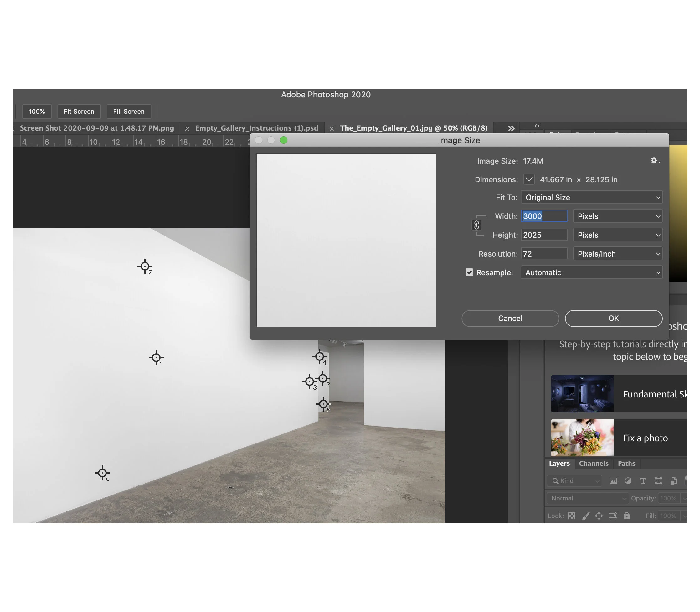Image resolution: width=700 pixels, height=612 pixels.
Task: Enable the adjustment layers filter icon
Action: (x=628, y=481)
